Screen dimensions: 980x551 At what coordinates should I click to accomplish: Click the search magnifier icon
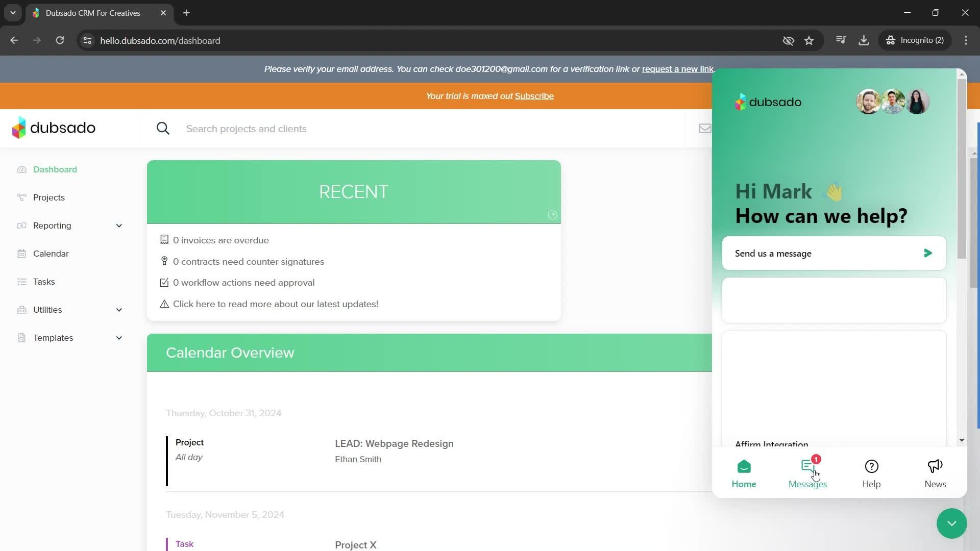[163, 129]
